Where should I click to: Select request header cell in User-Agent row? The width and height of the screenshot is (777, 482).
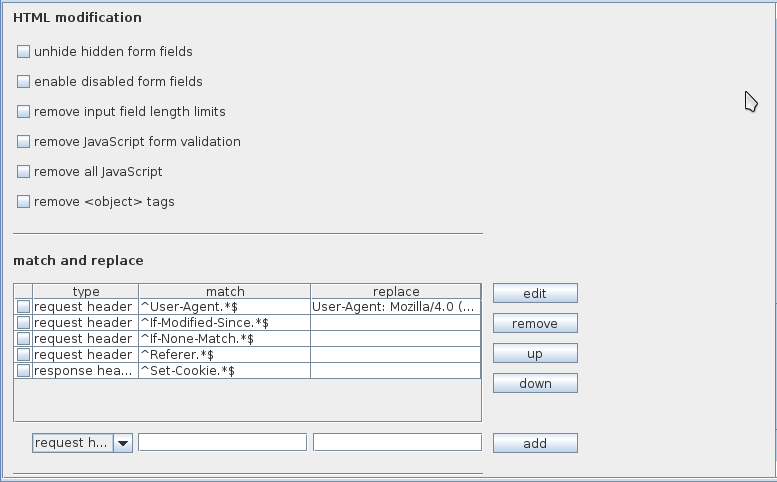pyautogui.click(x=85, y=307)
